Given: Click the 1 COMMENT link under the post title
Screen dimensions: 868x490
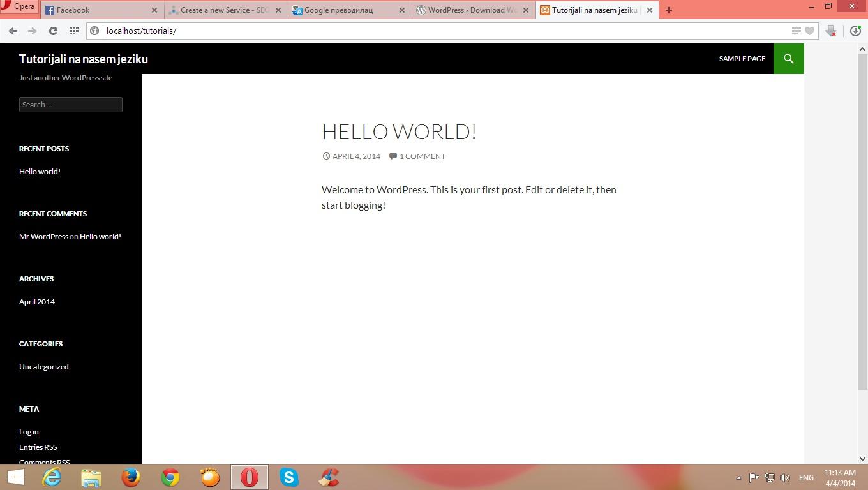Looking at the screenshot, I should tap(422, 156).
